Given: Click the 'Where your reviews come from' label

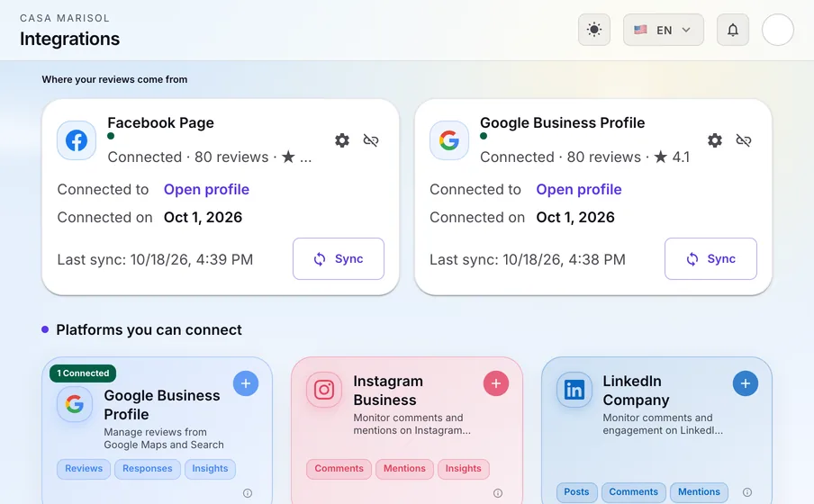Looking at the screenshot, I should [114, 79].
